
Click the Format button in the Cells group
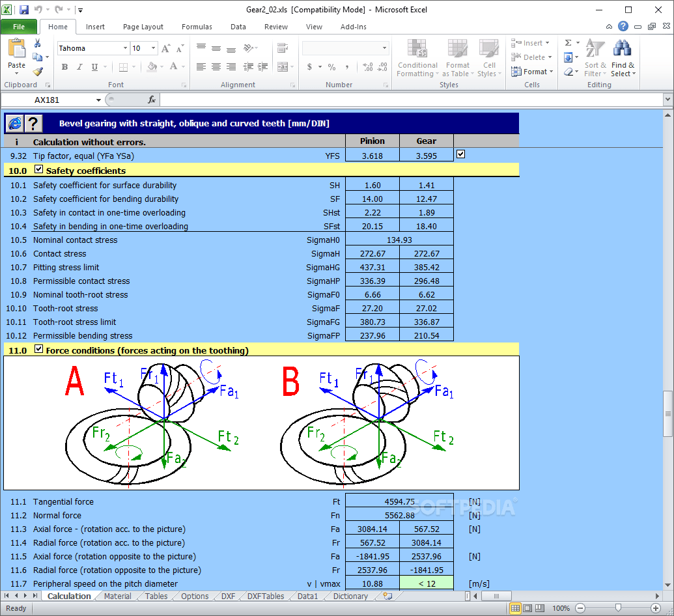pyautogui.click(x=532, y=72)
